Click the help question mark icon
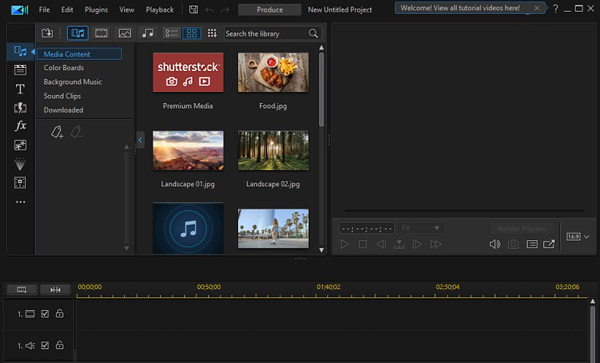 tap(555, 8)
